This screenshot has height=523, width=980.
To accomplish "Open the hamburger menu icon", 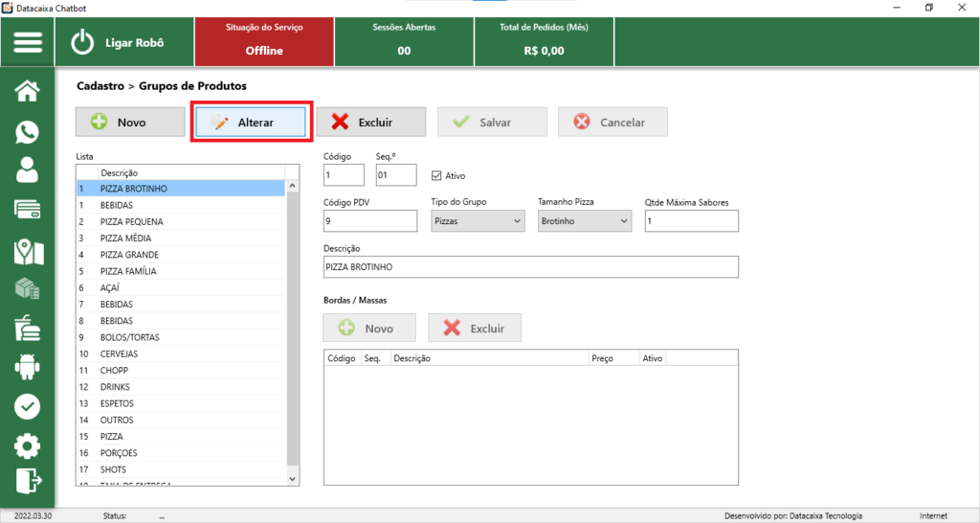I will tap(28, 43).
